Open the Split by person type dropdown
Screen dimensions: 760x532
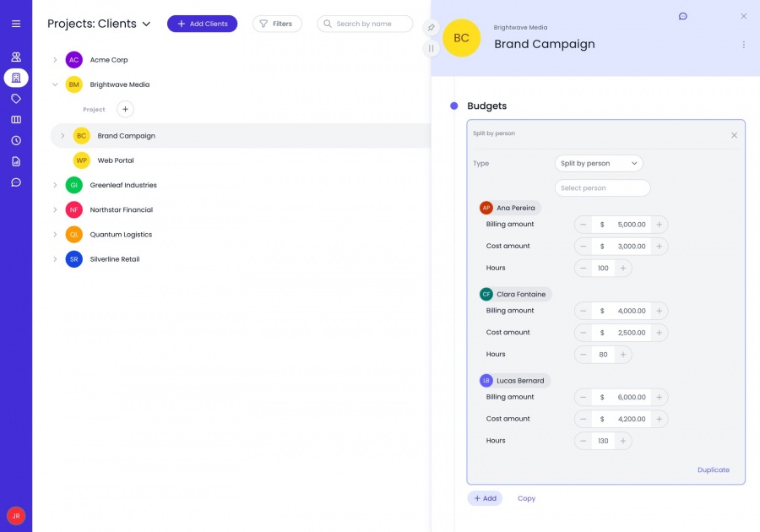tap(599, 163)
